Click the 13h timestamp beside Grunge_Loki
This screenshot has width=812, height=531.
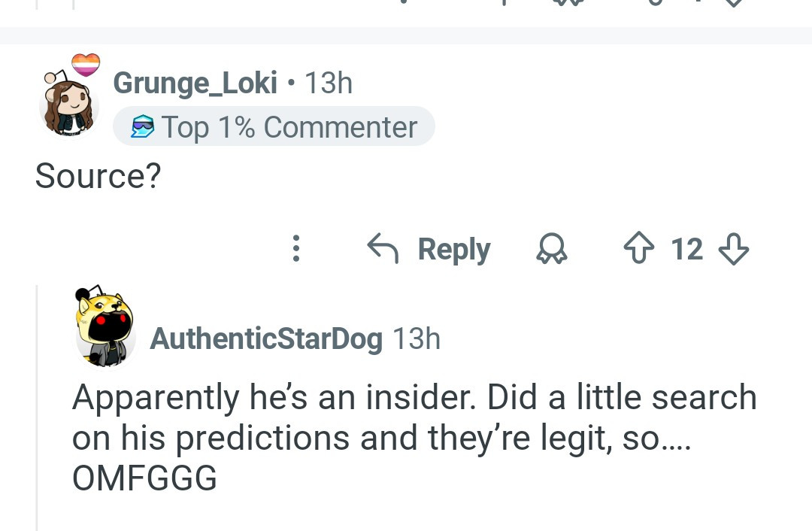329,83
